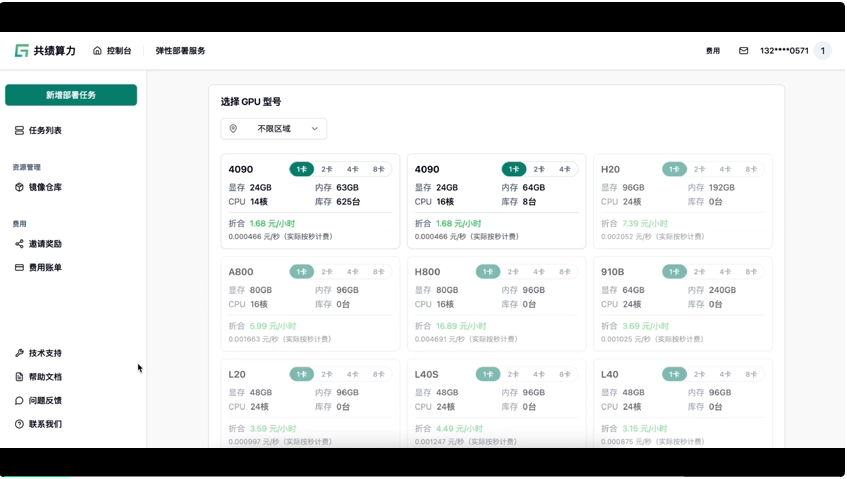
Task: Select 2卡 on the 8台 4090 card
Action: click(539, 170)
